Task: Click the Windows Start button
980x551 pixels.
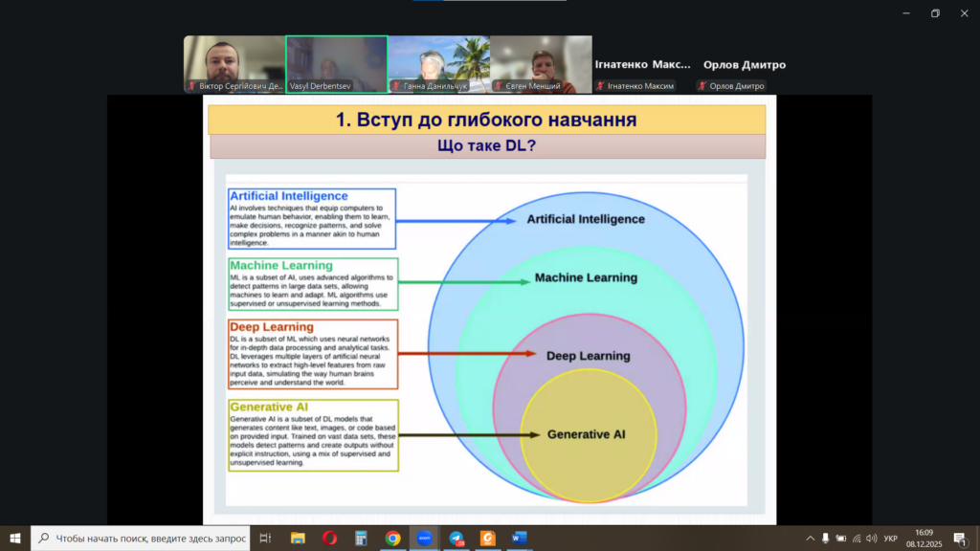Action: pyautogui.click(x=15, y=538)
